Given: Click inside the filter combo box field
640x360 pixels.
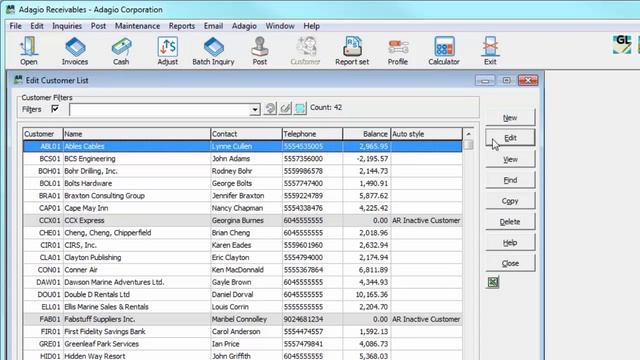Looking at the screenshot, I should (x=160, y=109).
